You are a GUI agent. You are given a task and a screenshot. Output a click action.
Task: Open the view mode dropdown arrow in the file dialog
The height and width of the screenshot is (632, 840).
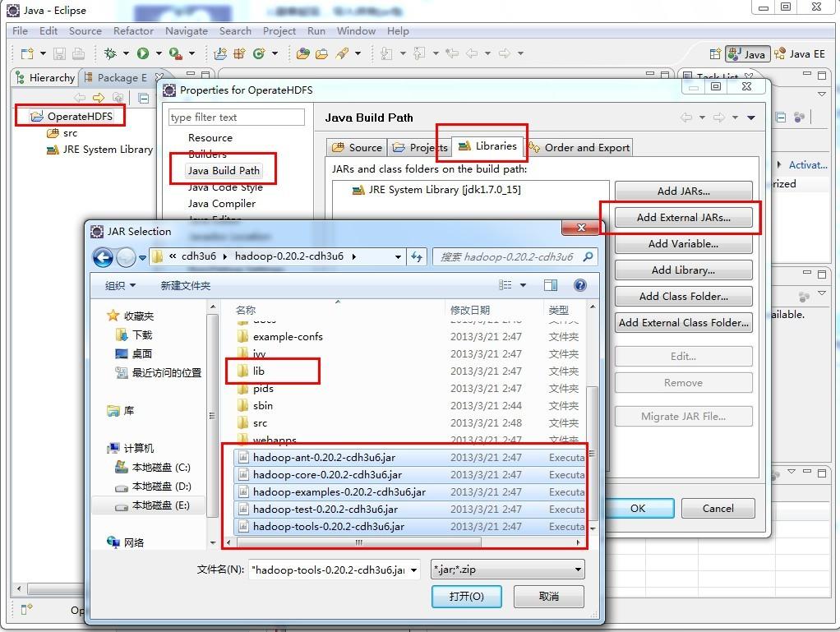coord(523,285)
